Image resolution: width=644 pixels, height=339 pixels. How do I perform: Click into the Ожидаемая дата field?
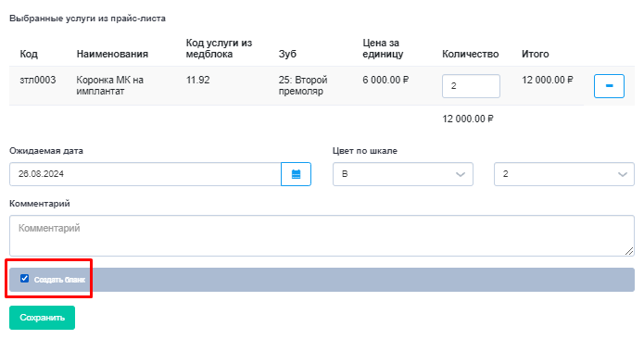145,174
